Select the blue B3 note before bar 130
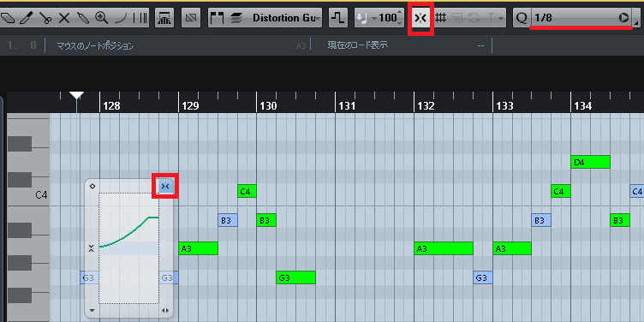 click(228, 220)
